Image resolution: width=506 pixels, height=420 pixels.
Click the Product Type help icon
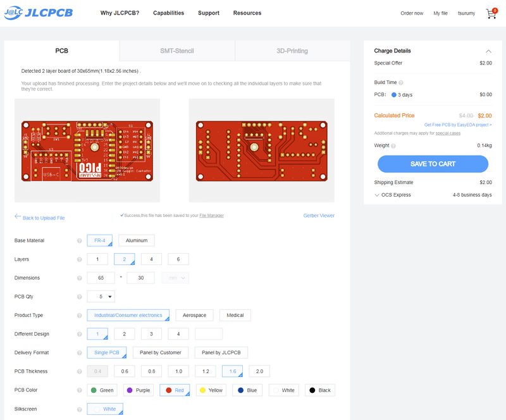pos(80,316)
